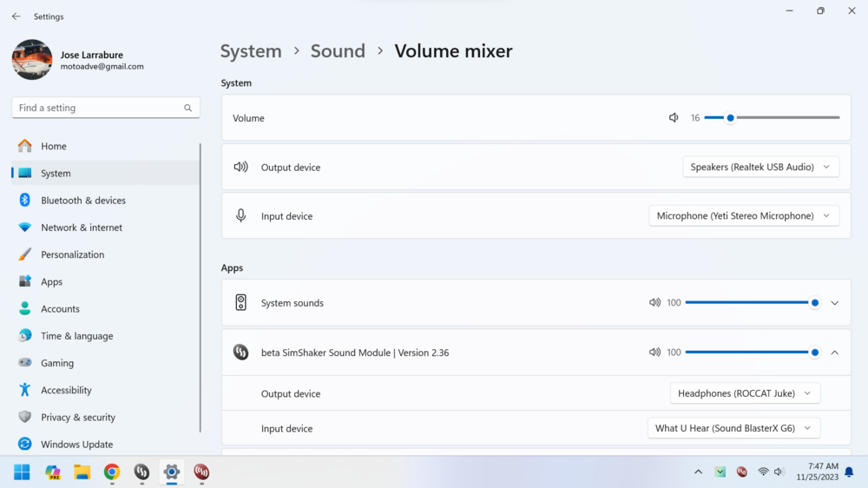This screenshot has width=868, height=488.
Task: Click the System breadcrumb link
Action: click(x=251, y=51)
